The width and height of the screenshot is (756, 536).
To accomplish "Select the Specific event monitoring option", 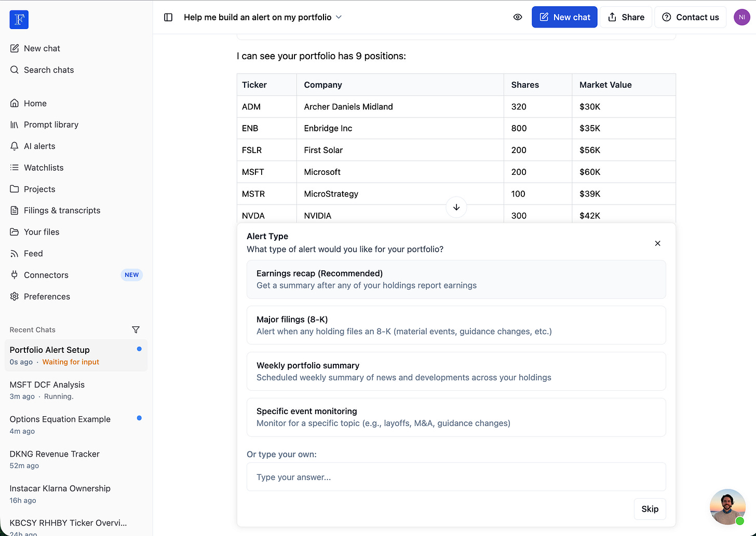I will [x=456, y=417].
